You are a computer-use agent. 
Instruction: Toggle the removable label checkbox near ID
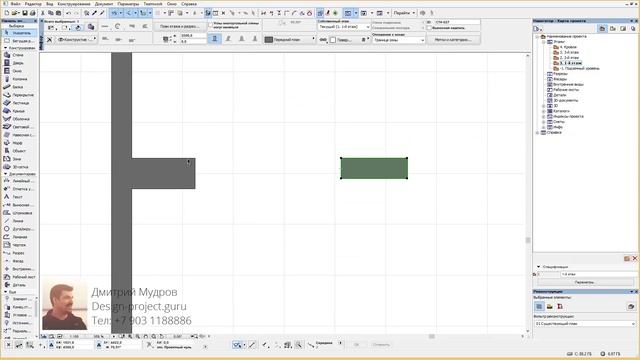point(429,28)
